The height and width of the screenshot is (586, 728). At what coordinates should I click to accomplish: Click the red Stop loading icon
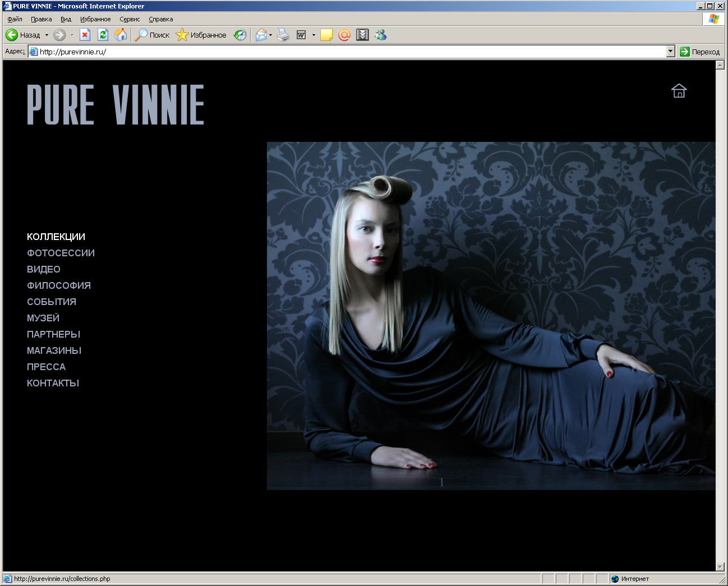point(85,35)
